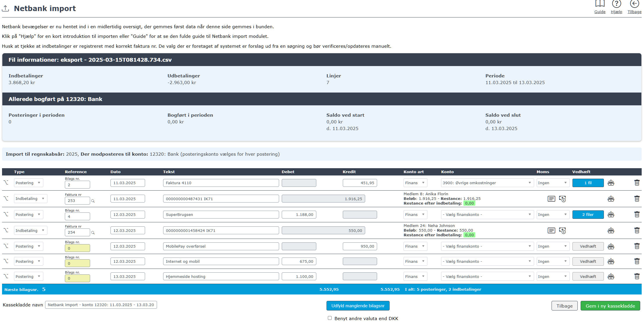Click the Tilbage button at the bottom
Viewport: 644px width, 323px height.
[564, 306]
